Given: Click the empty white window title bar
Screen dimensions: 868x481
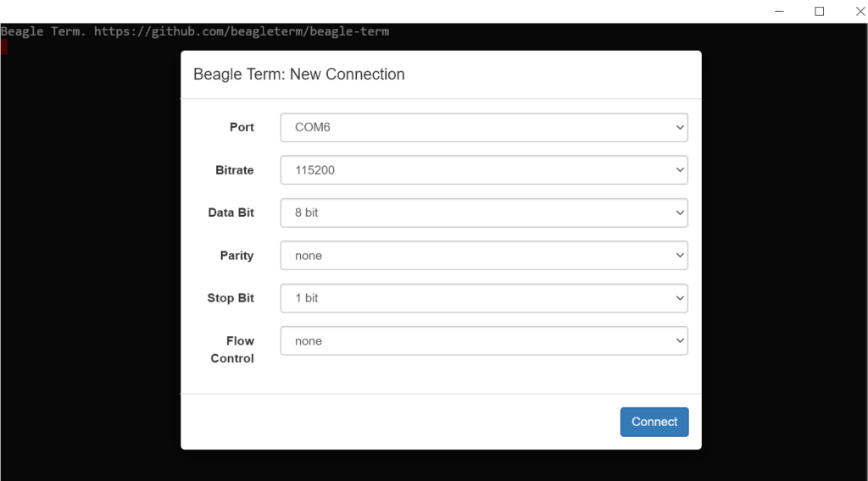Looking at the screenshot, I should (x=381, y=11).
